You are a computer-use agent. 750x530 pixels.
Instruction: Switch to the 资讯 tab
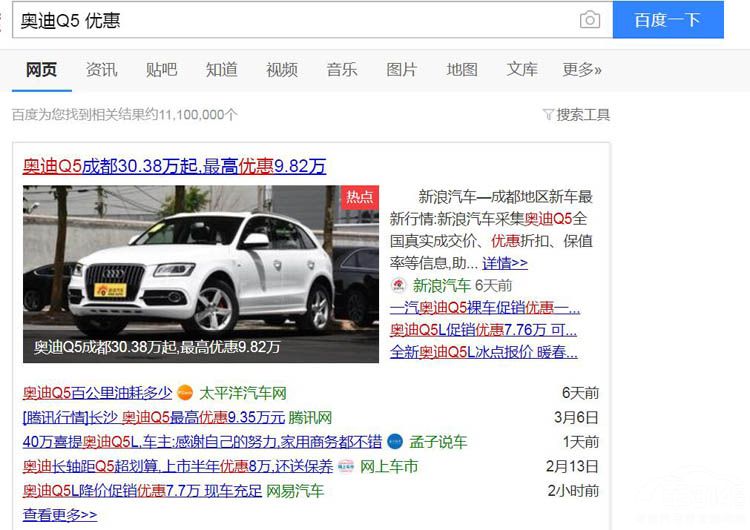(x=101, y=70)
